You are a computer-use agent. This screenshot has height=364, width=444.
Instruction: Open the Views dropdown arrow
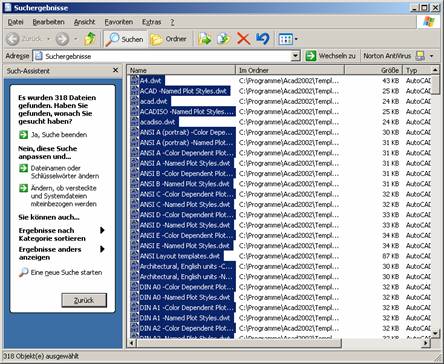point(296,39)
